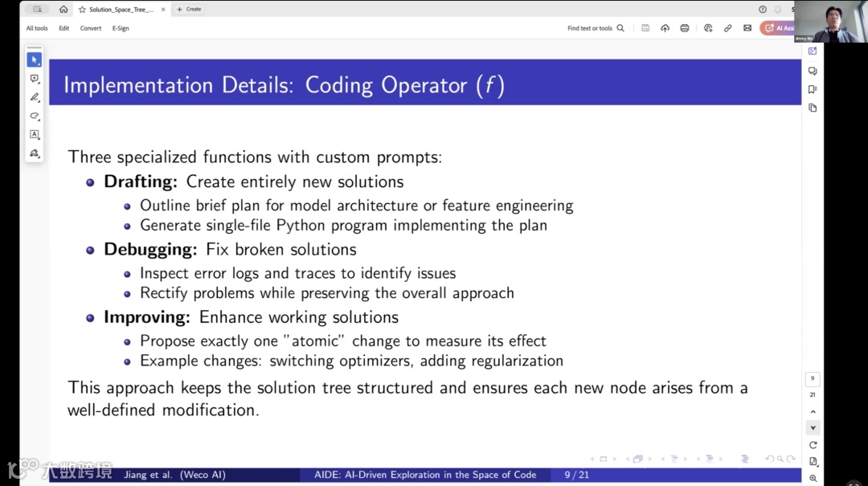Click Beamer previous slide arrow
The width and height of the screenshot is (868, 486).
[x=592, y=459]
